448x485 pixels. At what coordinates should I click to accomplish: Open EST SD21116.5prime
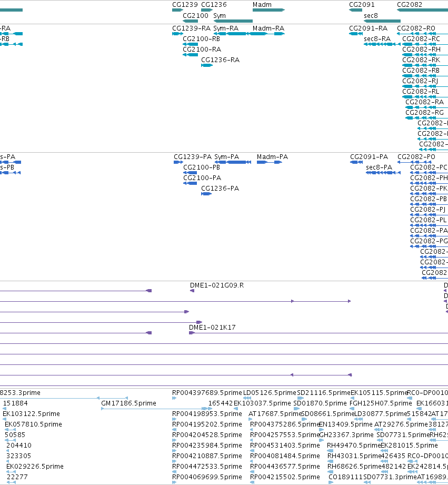(323, 393)
